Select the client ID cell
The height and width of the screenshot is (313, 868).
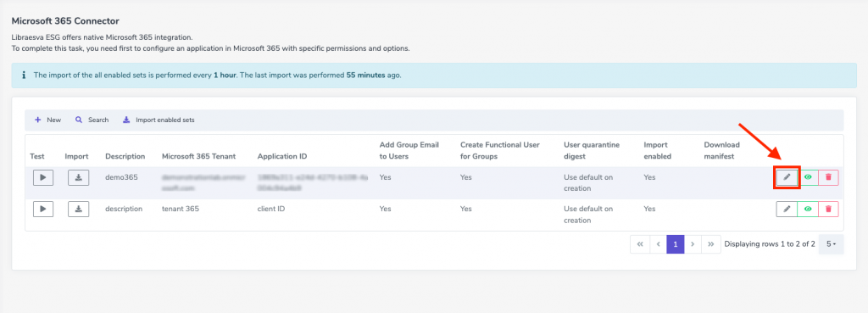(272, 209)
